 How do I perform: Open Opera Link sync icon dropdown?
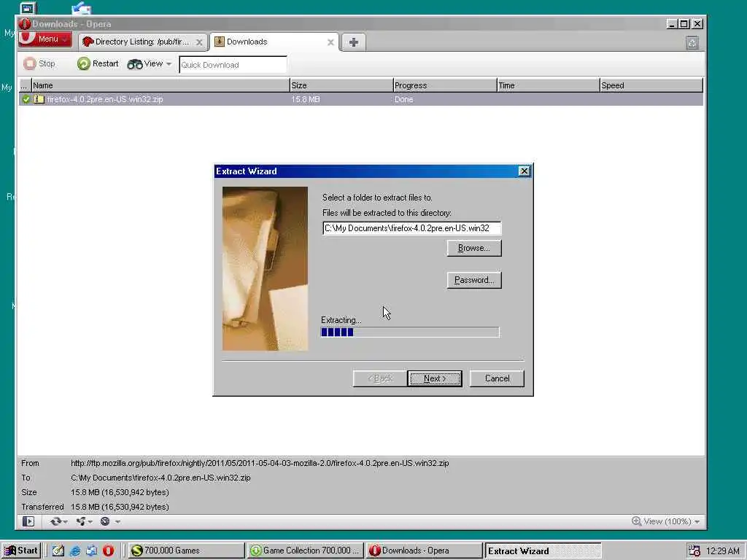click(58, 521)
